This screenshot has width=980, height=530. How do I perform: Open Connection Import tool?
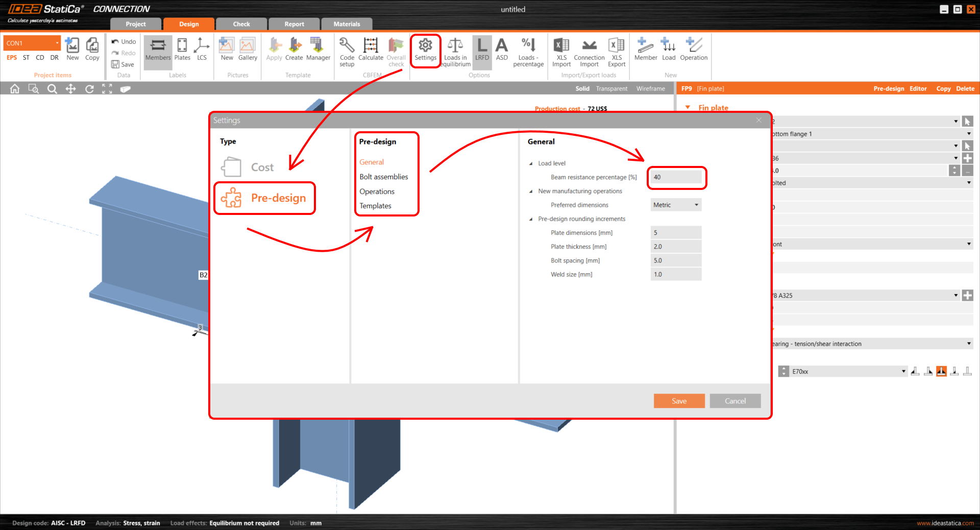pyautogui.click(x=589, y=51)
